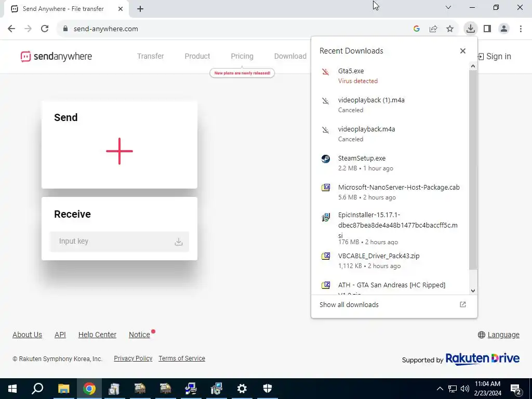This screenshot has height=399, width=532.
Task: Open File Explorer from the taskbar
Action: pos(63,389)
